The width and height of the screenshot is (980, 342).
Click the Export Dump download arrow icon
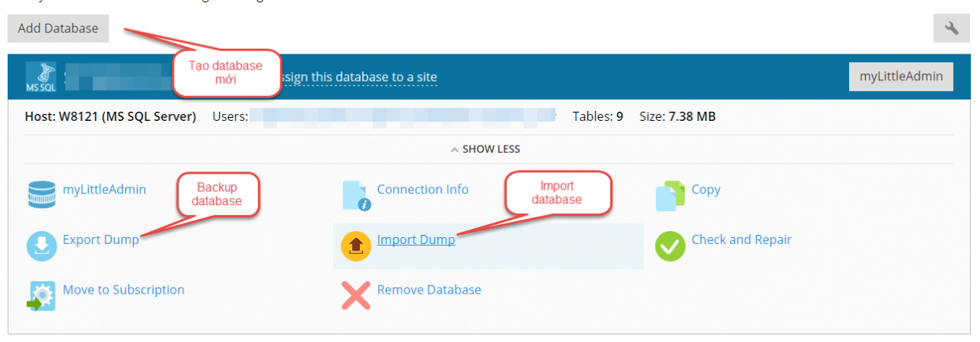click(x=41, y=246)
